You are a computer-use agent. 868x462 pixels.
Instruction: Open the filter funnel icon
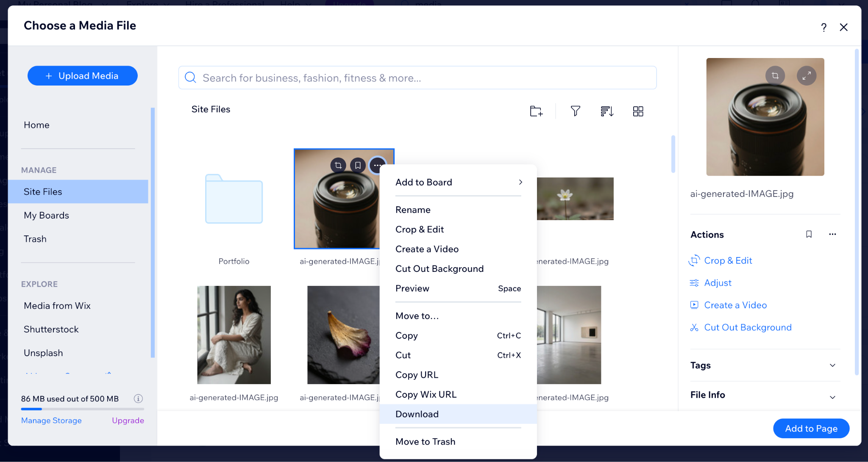pyautogui.click(x=575, y=111)
